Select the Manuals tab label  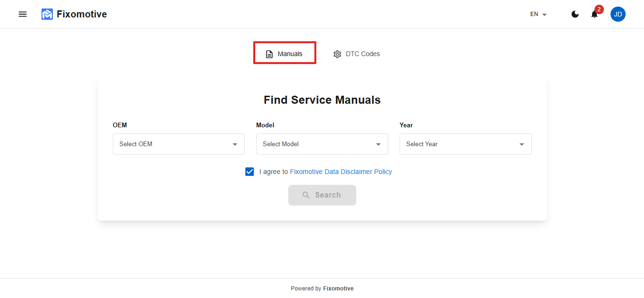290,54
